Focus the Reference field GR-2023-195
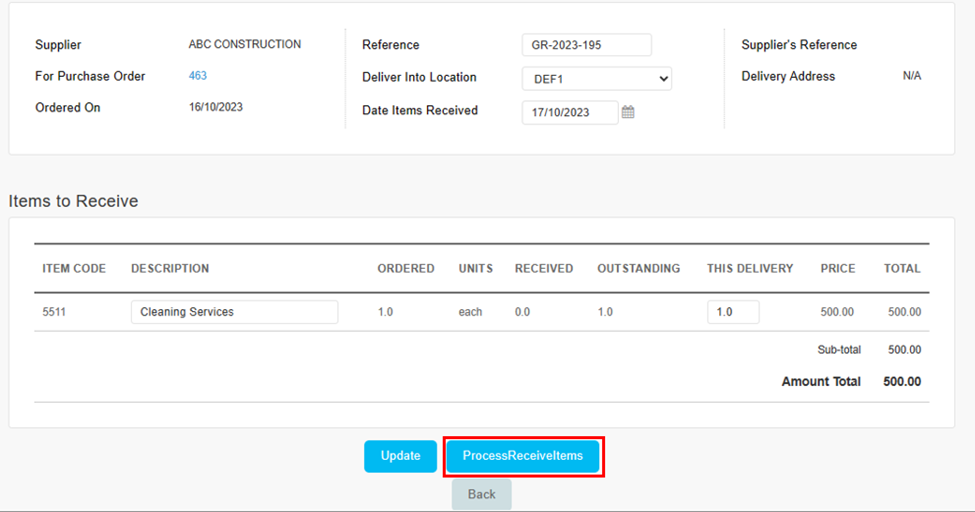 tap(586, 45)
